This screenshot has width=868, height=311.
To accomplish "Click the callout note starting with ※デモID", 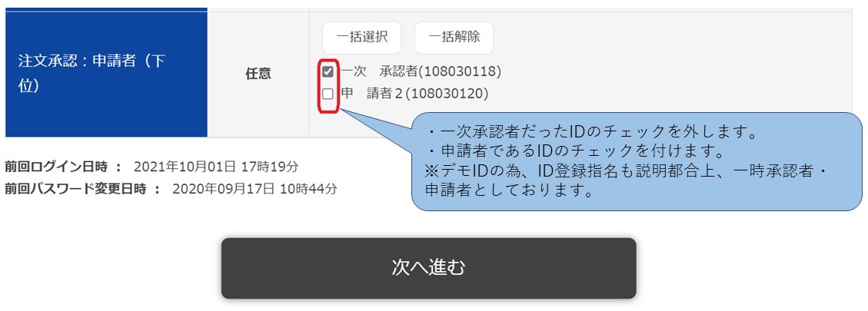I will (x=627, y=170).
